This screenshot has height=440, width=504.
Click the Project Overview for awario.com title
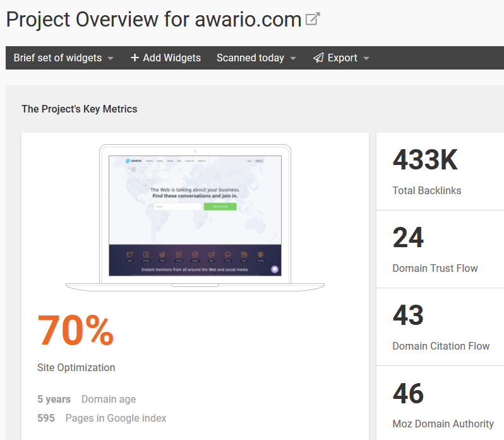(153, 20)
